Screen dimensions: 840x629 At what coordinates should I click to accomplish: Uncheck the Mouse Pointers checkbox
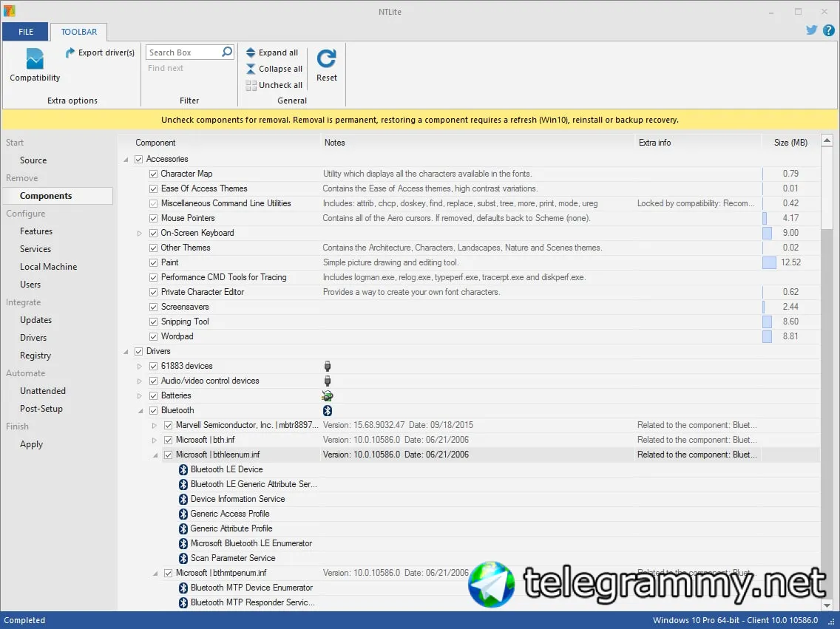coord(153,218)
